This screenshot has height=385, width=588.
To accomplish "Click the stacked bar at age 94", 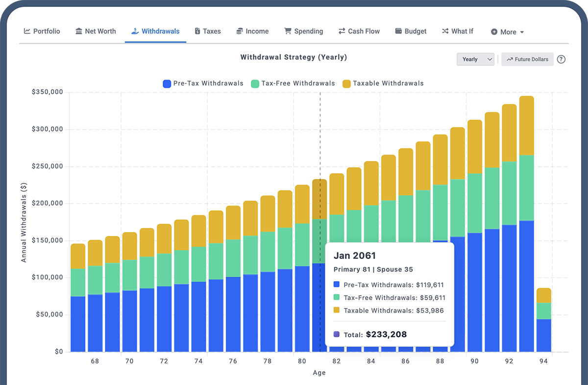I will pos(544,319).
